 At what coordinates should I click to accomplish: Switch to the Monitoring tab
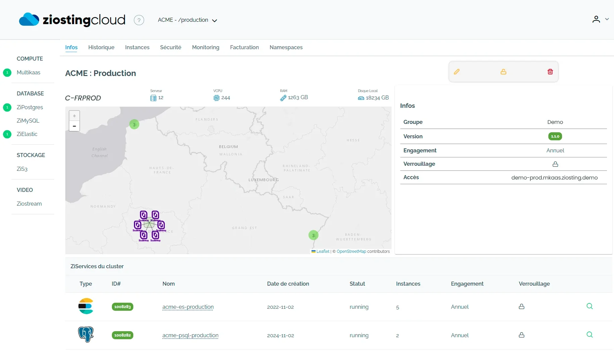coord(205,48)
